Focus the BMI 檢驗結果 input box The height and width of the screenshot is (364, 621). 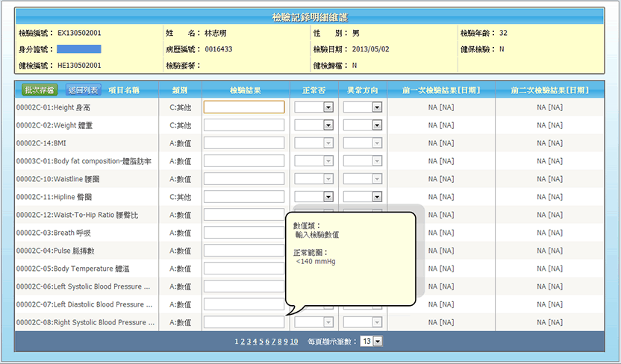(x=244, y=142)
